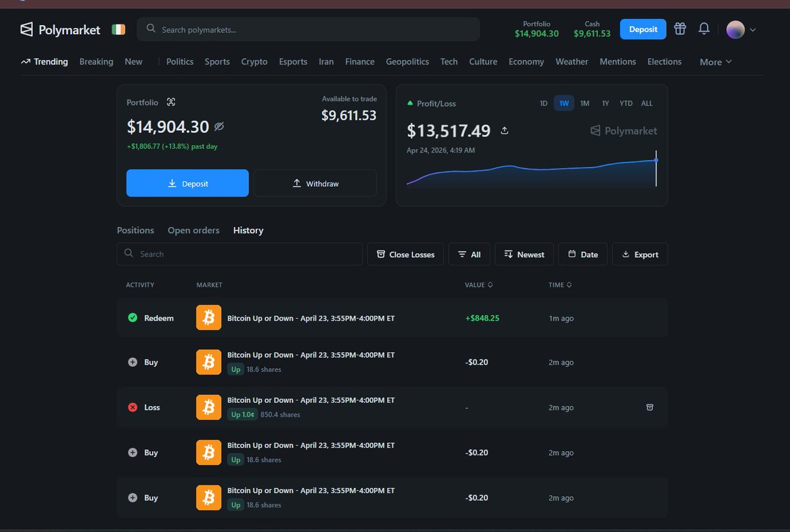The width and height of the screenshot is (790, 532).
Task: Open the Tech category
Action: [x=449, y=61]
